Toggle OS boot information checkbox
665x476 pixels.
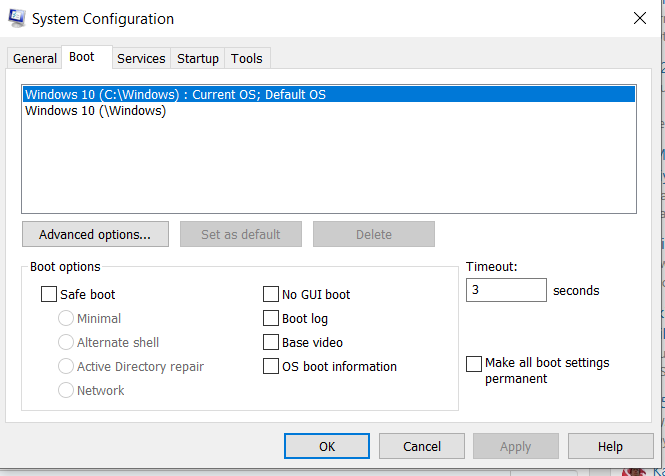click(271, 367)
